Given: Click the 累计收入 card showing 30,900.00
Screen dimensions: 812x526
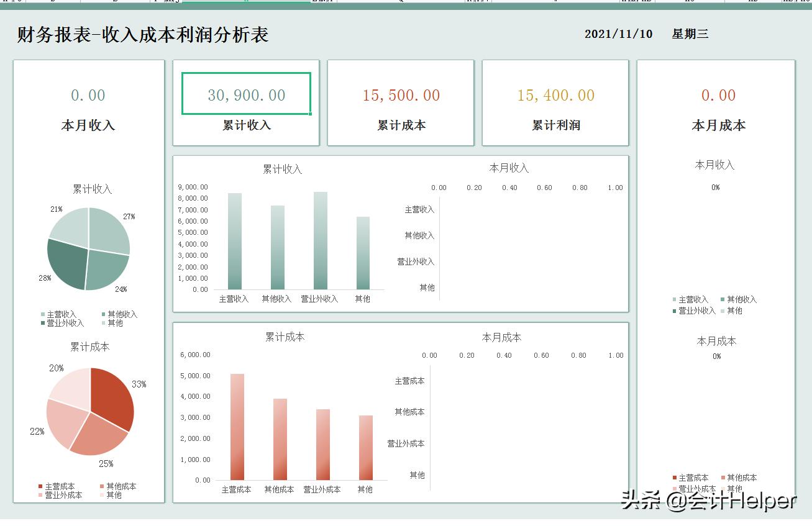Looking at the screenshot, I should [246, 94].
